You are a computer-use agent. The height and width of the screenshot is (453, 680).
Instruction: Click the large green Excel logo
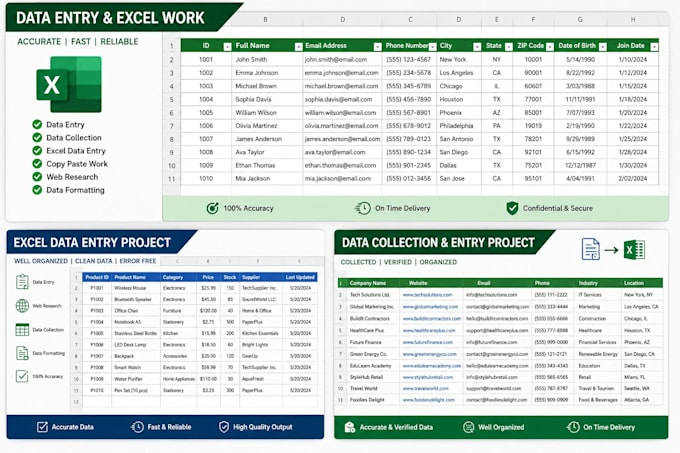pyautogui.click(x=69, y=85)
